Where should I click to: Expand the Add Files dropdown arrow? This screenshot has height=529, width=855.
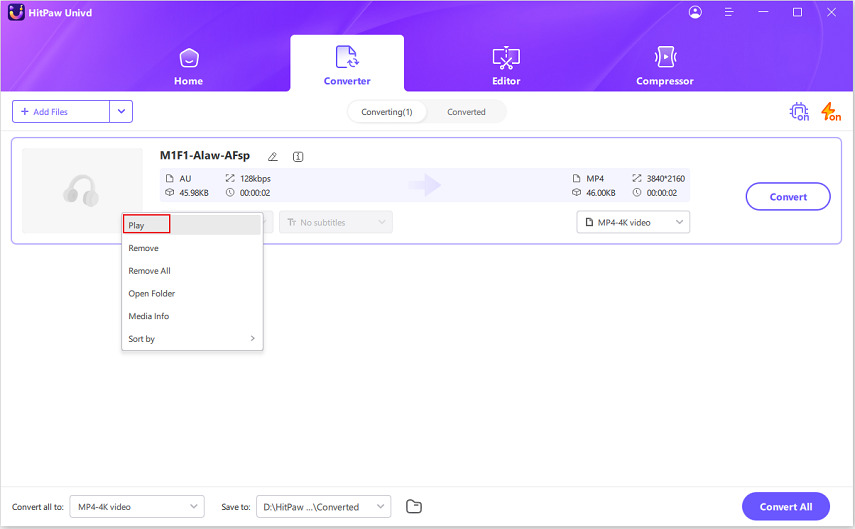click(x=121, y=112)
